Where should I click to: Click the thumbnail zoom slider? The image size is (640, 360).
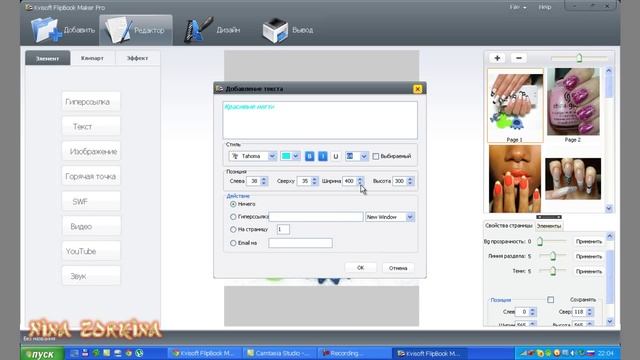click(579, 58)
